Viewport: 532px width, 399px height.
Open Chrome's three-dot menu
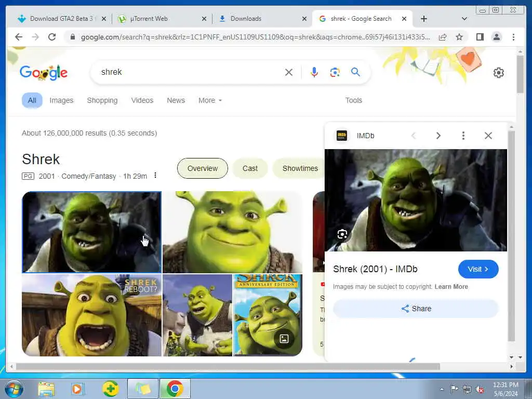(x=513, y=37)
